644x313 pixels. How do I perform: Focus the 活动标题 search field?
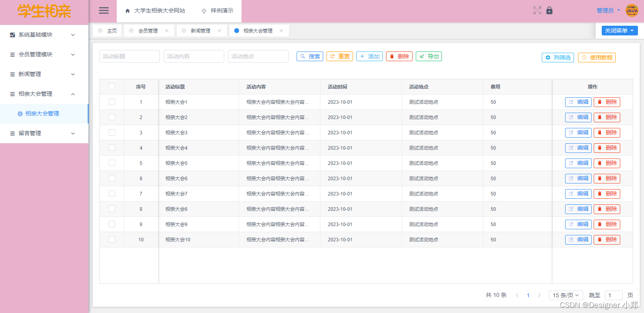click(x=130, y=56)
